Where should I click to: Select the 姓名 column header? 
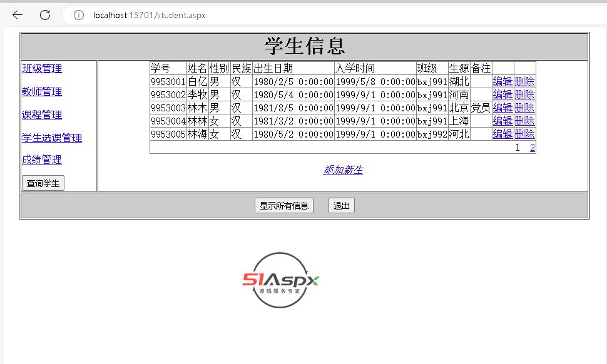(x=197, y=68)
